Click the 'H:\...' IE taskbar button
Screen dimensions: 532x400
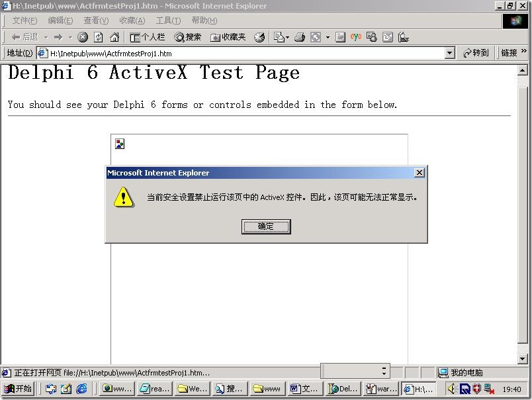pyautogui.click(x=418, y=389)
